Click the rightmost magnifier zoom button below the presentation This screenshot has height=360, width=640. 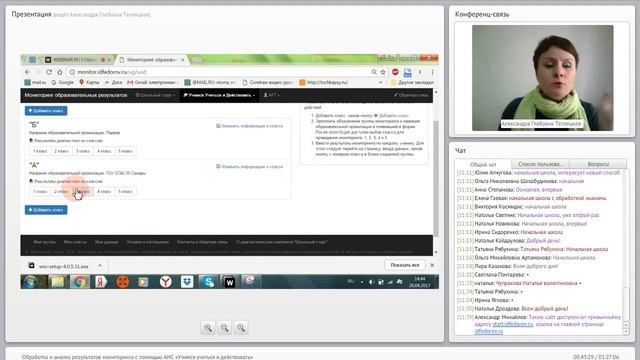241,327
